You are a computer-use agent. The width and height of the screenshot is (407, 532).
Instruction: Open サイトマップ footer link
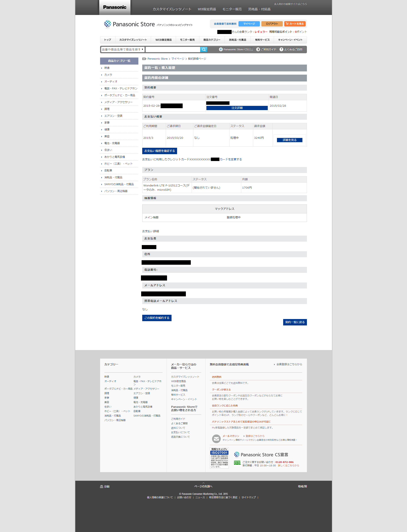point(249,497)
